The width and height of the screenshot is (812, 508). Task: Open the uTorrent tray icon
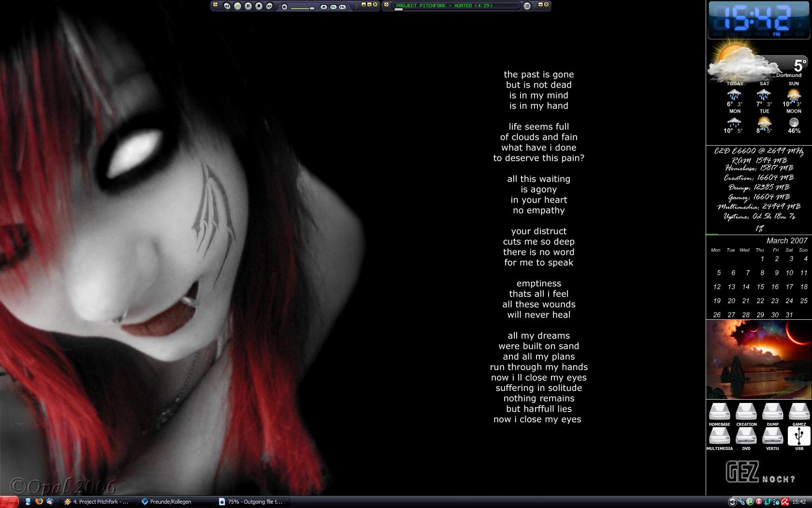(x=750, y=502)
